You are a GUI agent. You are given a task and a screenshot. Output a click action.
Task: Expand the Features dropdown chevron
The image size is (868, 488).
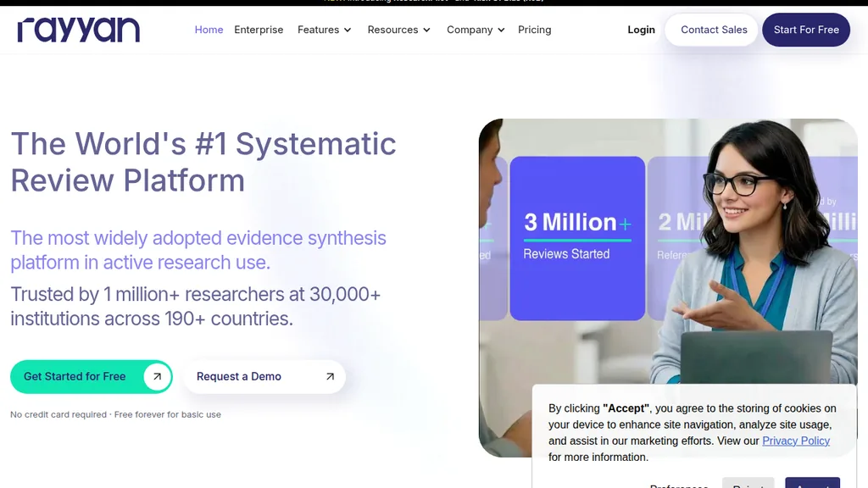click(348, 30)
